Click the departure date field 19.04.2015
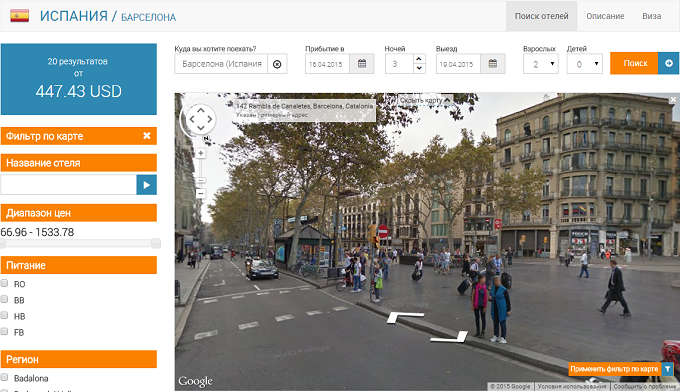This screenshot has width=680, height=392. 458,64
